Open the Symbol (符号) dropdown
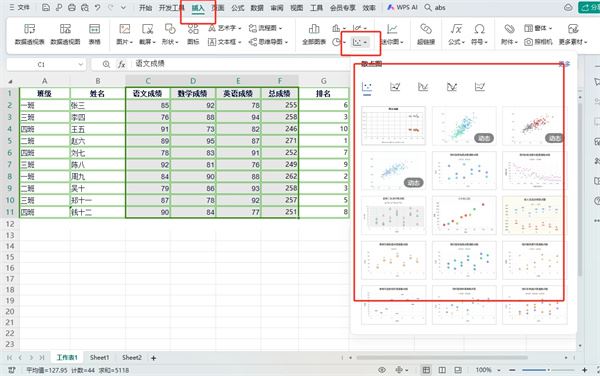Image resolution: width=600 pixels, height=376 pixels. (x=479, y=34)
